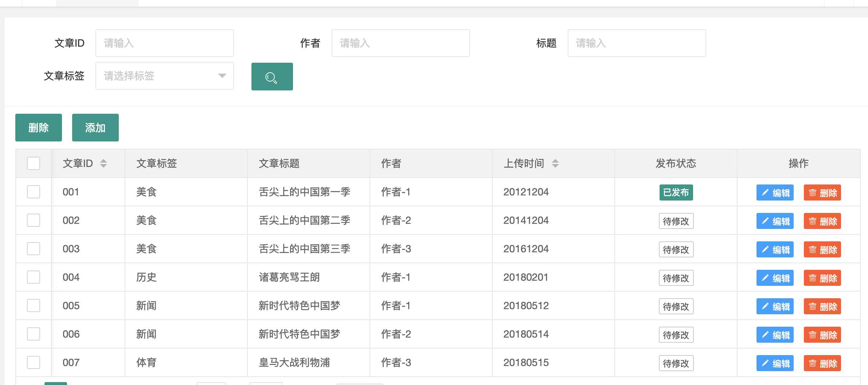868x385 pixels.
Task: Check the checkbox for row 006
Action: point(34,334)
